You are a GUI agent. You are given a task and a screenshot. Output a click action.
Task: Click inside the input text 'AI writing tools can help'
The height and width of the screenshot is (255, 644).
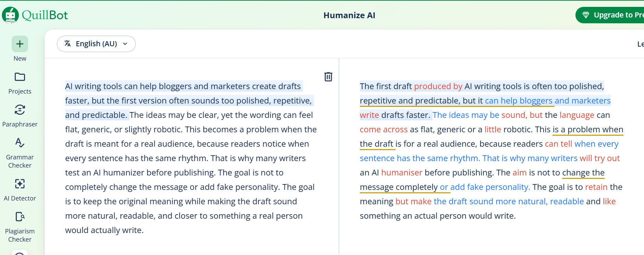[x=111, y=86]
